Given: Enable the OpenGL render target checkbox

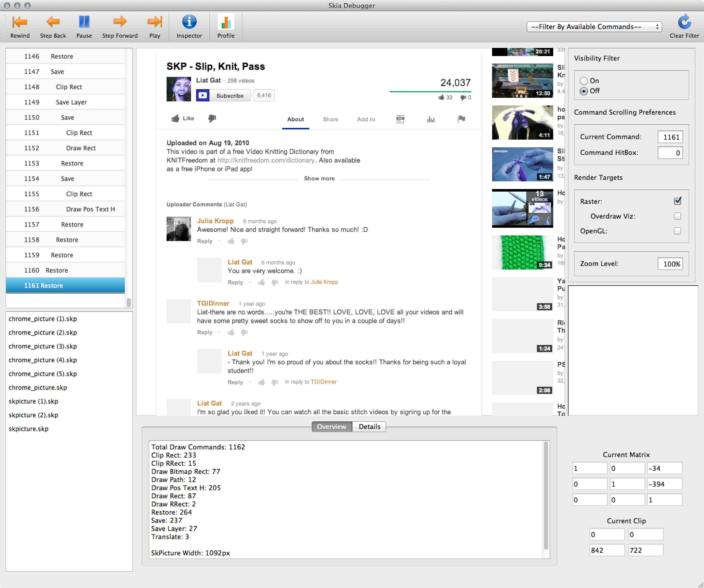Looking at the screenshot, I should 678,231.
